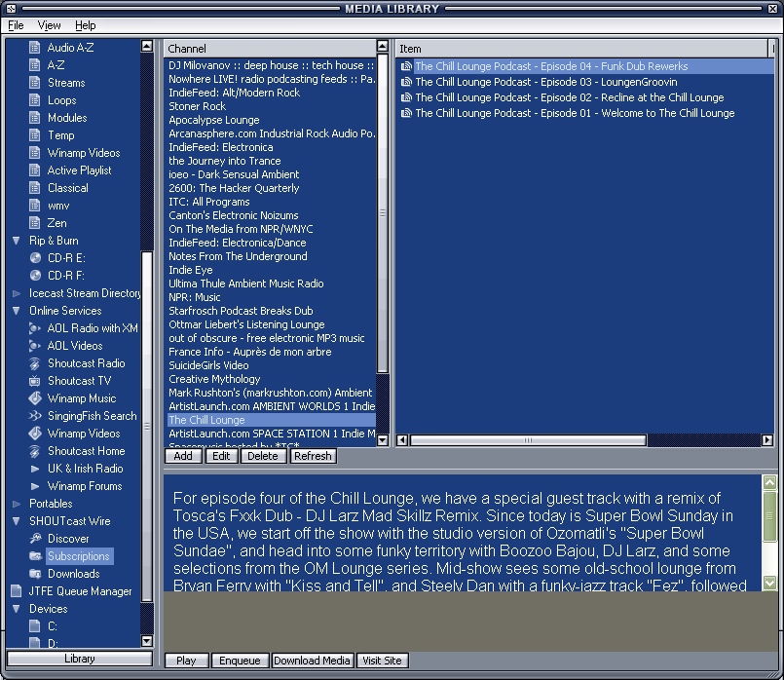Screen dimensions: 784x680
Task: Click the Shoutcast Home icon
Action: pyautogui.click(x=34, y=451)
